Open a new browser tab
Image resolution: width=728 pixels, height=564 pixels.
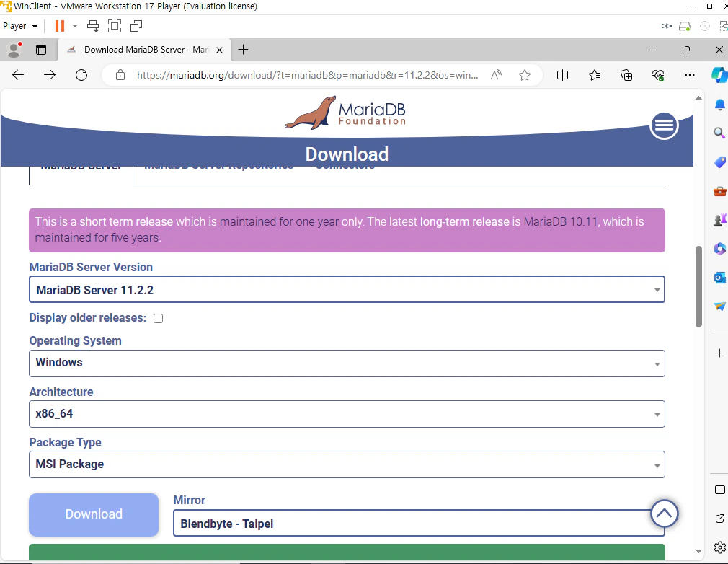243,50
